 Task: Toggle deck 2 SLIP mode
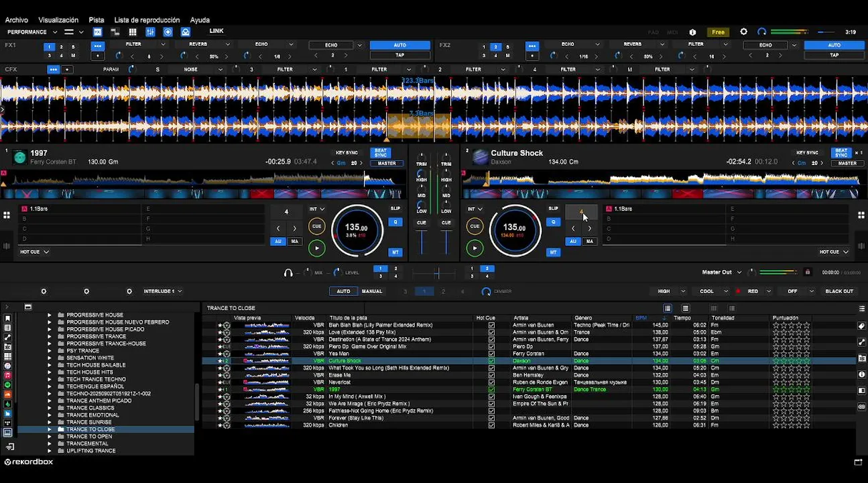pos(553,209)
